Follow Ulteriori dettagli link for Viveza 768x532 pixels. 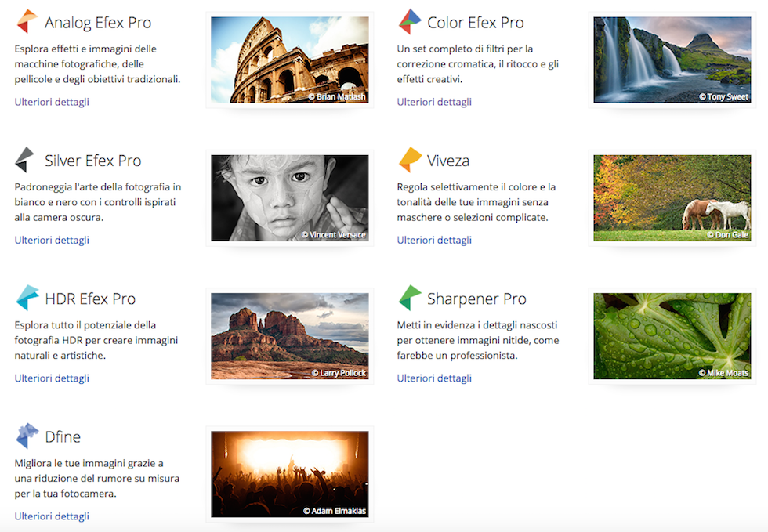(x=434, y=240)
